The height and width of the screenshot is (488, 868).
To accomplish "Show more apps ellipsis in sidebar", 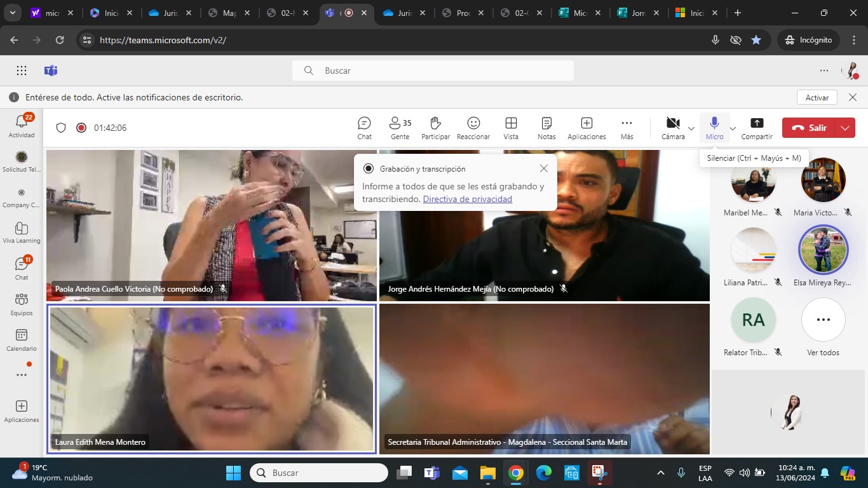I will coord(22,375).
